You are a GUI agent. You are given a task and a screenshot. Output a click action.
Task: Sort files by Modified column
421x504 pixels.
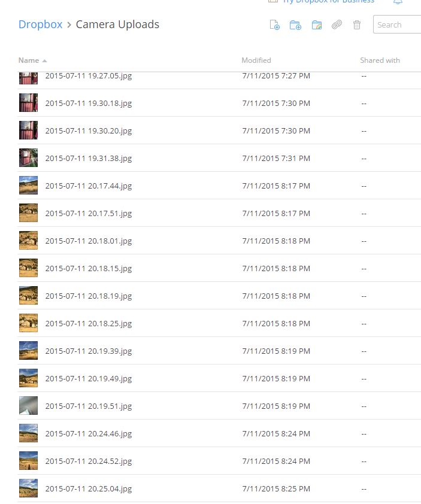pos(256,60)
